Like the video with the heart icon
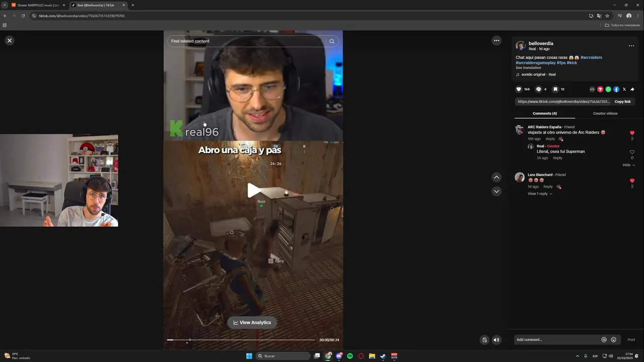The height and width of the screenshot is (362, 644). 519,89
